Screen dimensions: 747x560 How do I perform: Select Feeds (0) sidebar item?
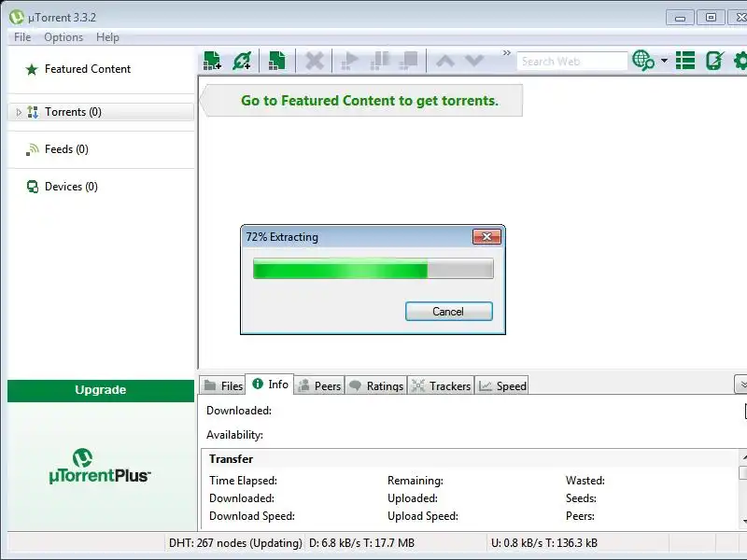click(66, 149)
